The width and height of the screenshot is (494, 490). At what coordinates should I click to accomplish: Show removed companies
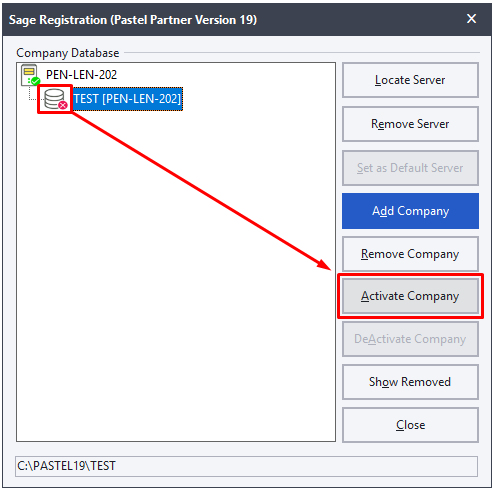(410, 382)
